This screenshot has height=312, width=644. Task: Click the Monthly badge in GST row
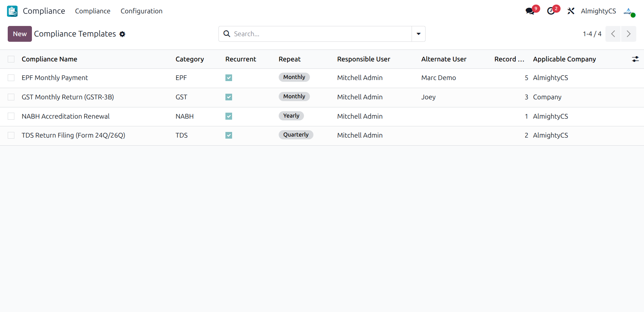coord(294,97)
